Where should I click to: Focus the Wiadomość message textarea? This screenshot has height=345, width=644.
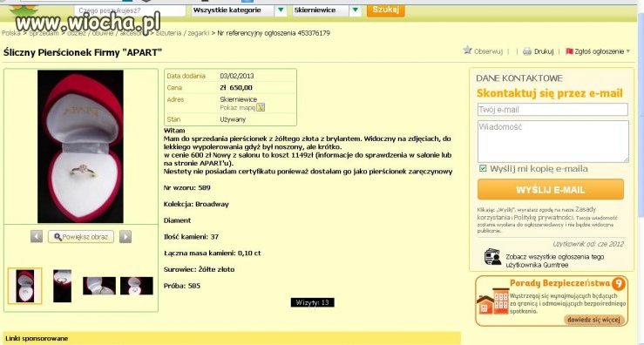click(x=552, y=141)
